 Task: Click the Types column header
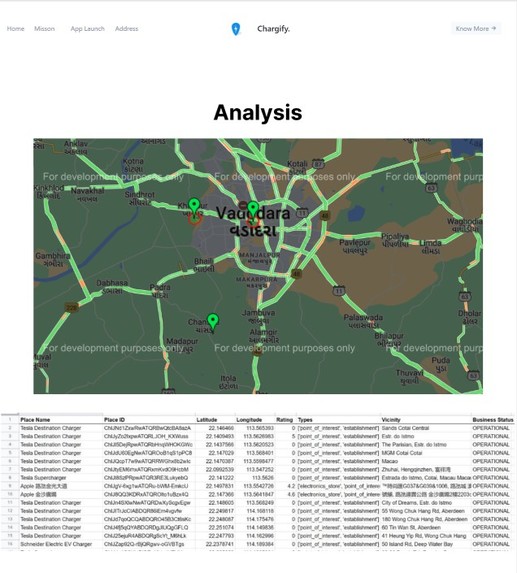click(x=305, y=420)
